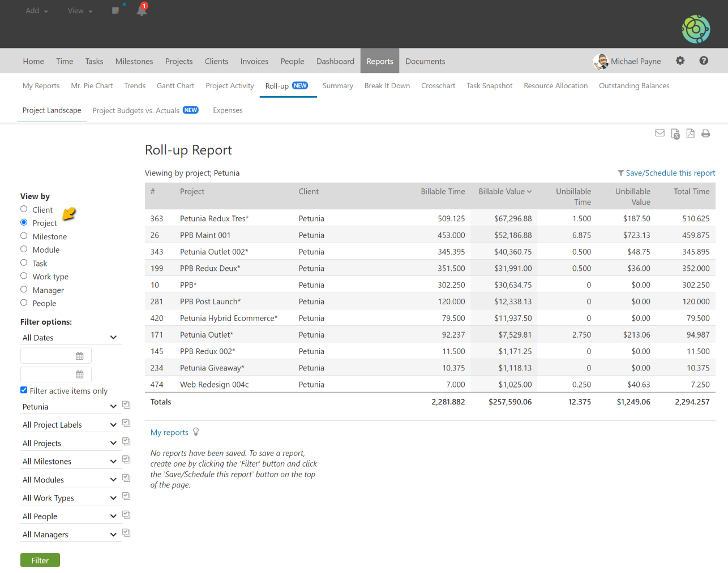Uncheck Filter active items only
Viewport: 728px width, 573px height.
[x=24, y=390]
